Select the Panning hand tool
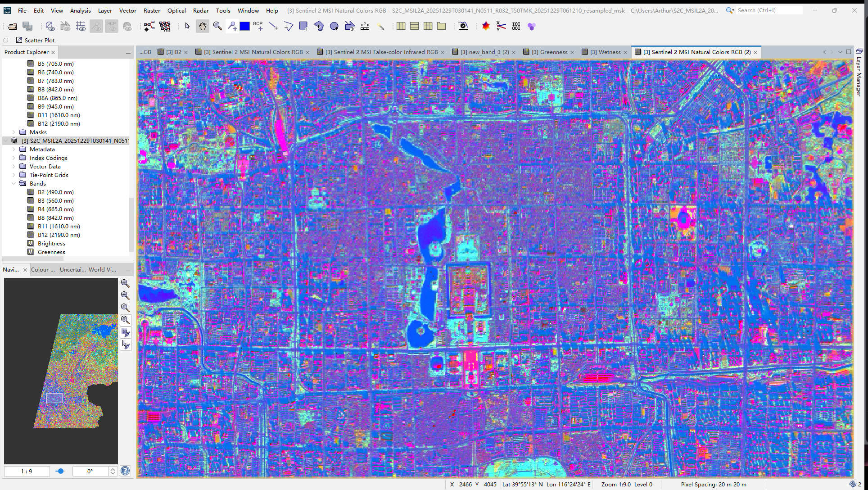 click(x=203, y=27)
